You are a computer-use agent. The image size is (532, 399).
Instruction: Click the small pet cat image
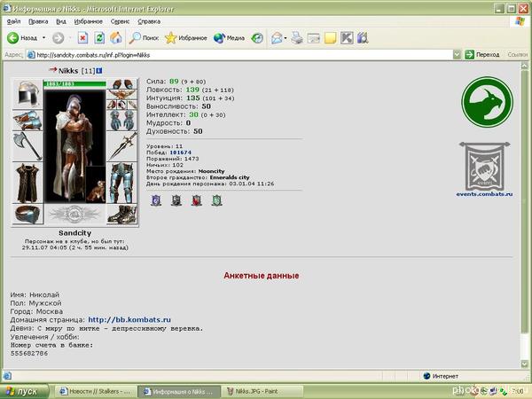pos(96,184)
